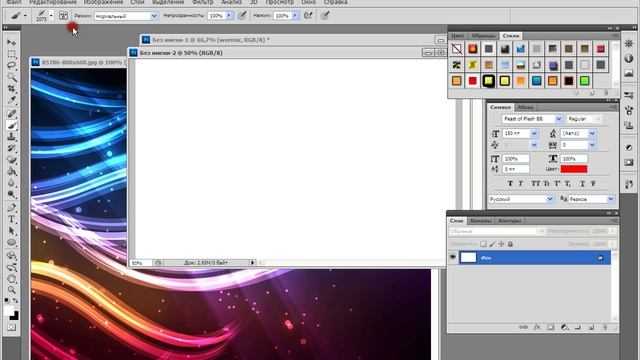Open the Русский language dropdown
Viewport: 640px width, 360px height.
(x=550, y=199)
